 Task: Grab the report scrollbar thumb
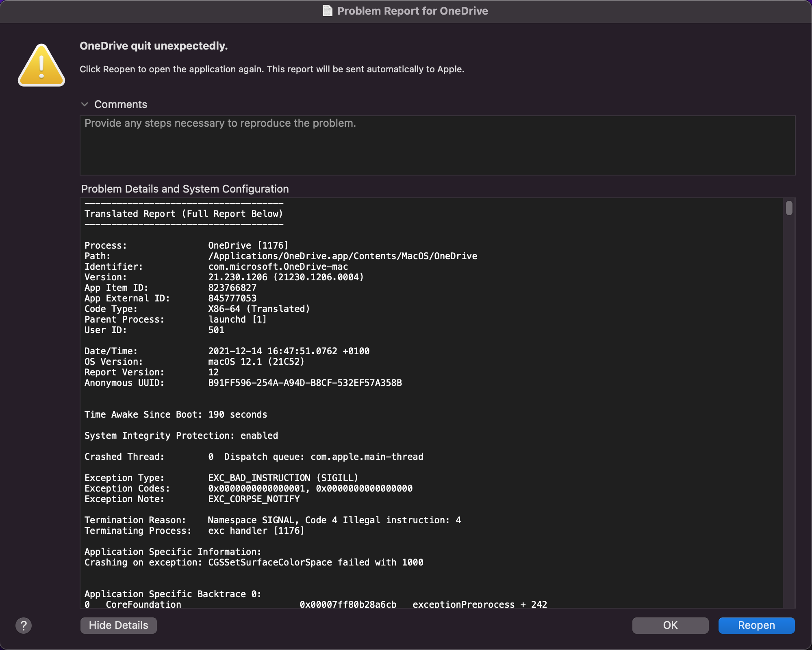789,208
